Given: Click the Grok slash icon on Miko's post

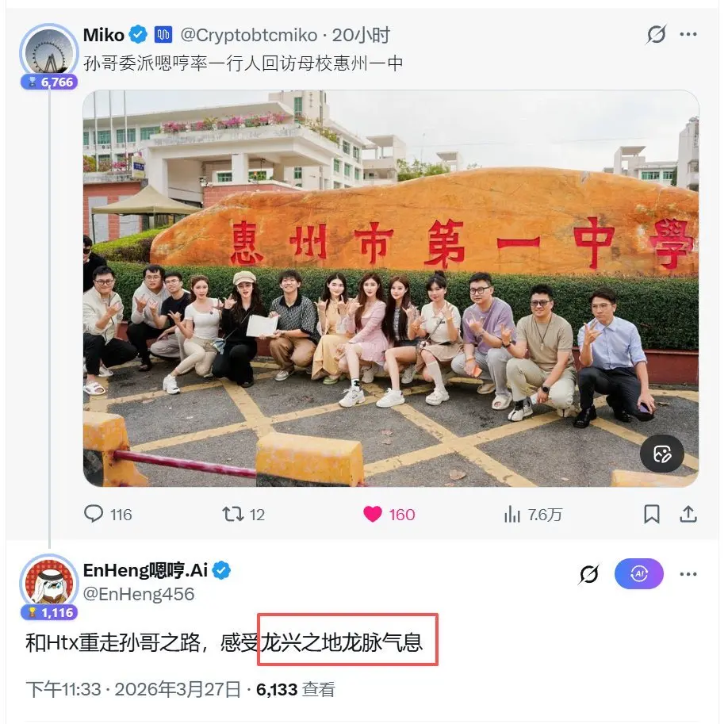Looking at the screenshot, I should 656,34.
